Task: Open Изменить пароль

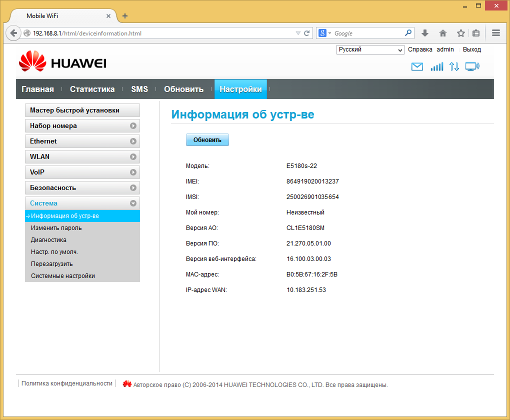Action: (x=56, y=228)
